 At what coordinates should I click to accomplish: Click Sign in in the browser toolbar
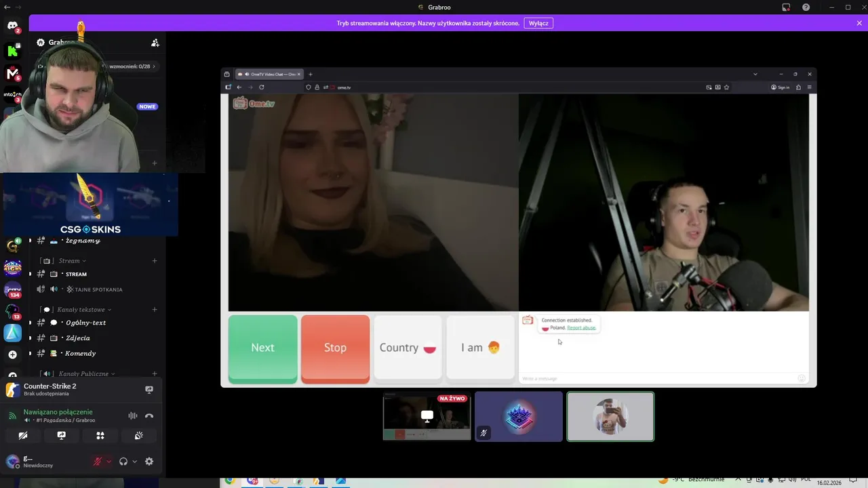[781, 87]
